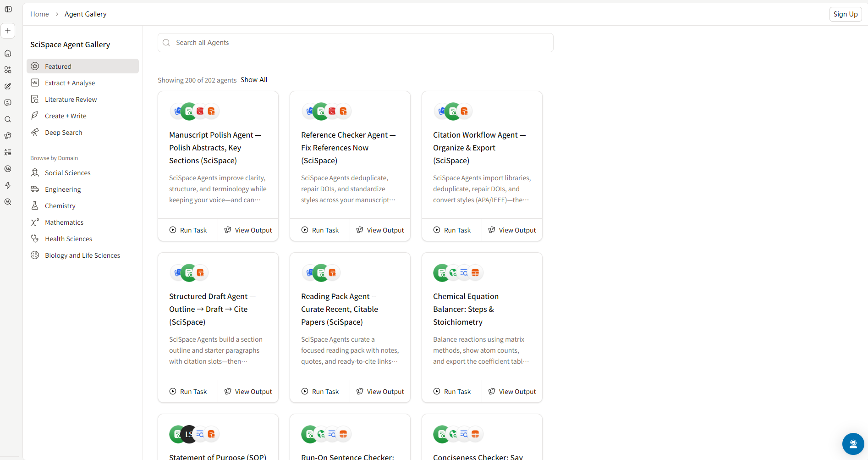Viewport: 868px width, 460px height.
Task: Click the plus button in the left rail
Action: point(8,31)
